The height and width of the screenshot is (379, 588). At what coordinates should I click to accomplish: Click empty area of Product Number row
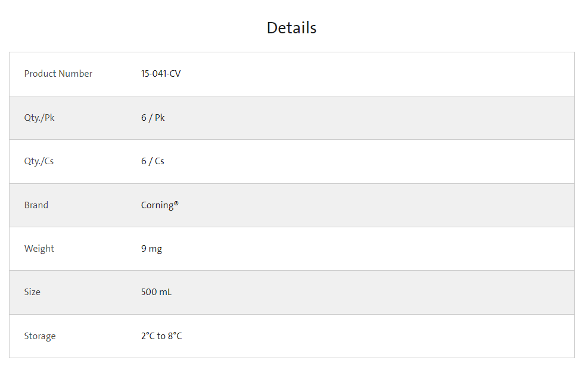(x=375, y=74)
